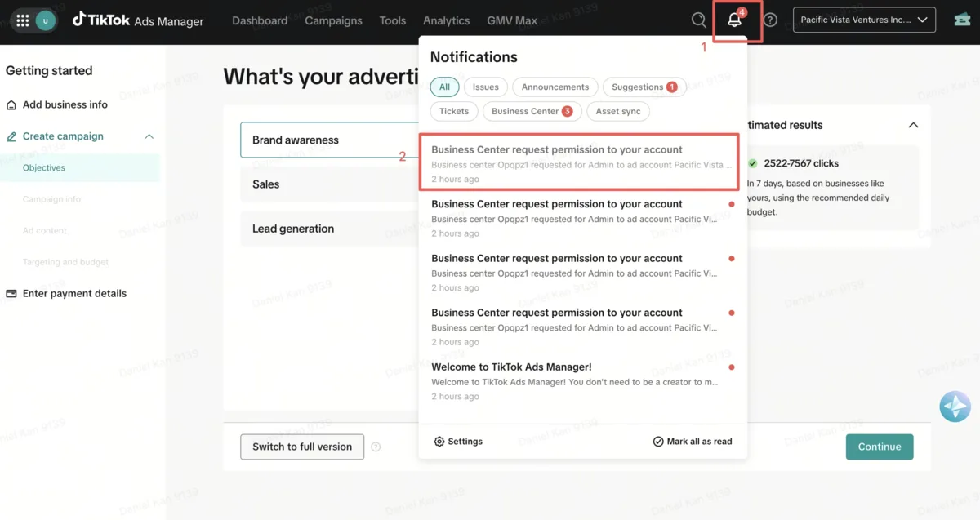Image resolution: width=980 pixels, height=520 pixels.
Task: Open the Tools menu
Action: point(393,20)
